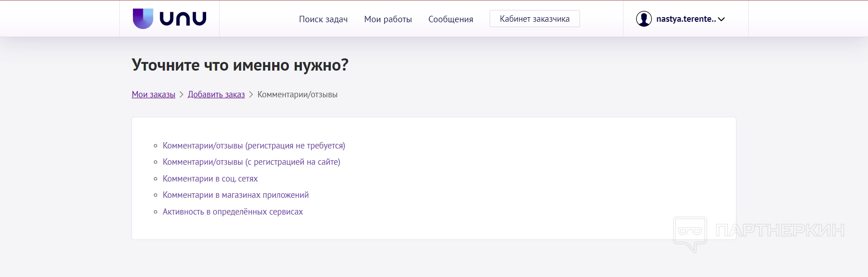Image resolution: width=868 pixels, height=277 pixels.
Task: Choose Комментарии/отзывы (с регистрацией на сайте)
Action: tap(251, 162)
